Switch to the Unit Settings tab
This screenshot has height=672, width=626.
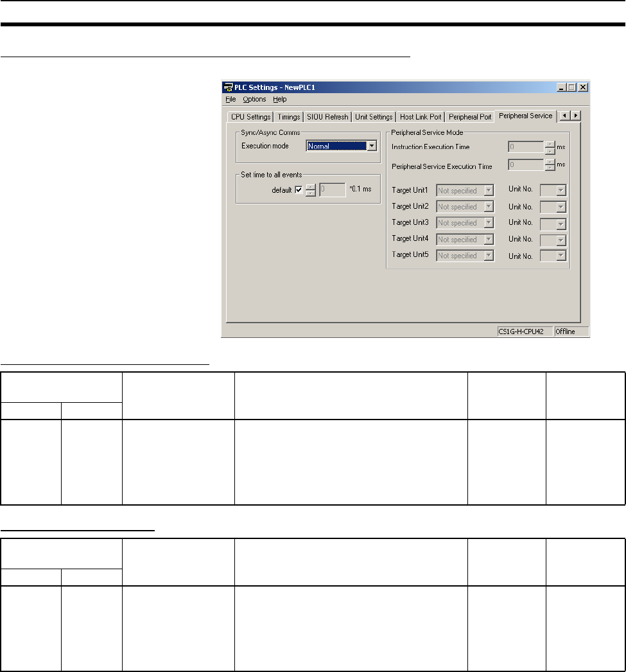pyautogui.click(x=374, y=116)
